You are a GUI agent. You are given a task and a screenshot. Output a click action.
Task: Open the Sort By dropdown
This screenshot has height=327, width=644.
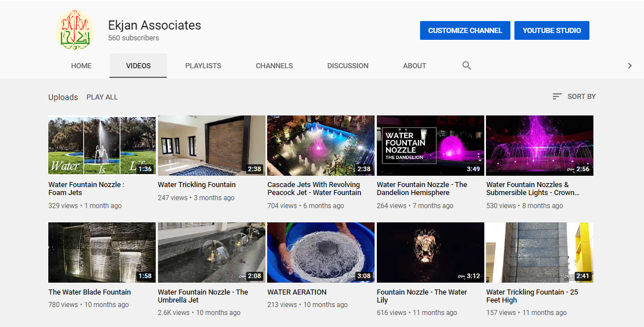tap(574, 97)
